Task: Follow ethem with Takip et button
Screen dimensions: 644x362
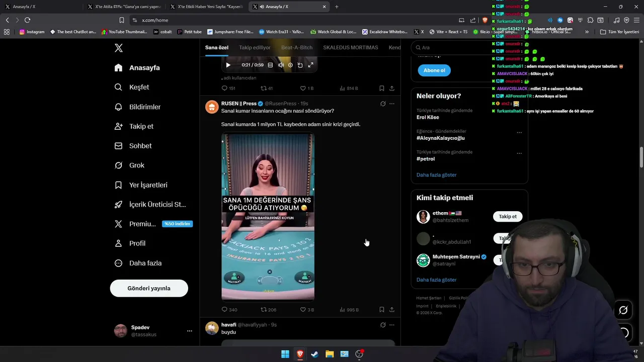Action: pyautogui.click(x=508, y=217)
